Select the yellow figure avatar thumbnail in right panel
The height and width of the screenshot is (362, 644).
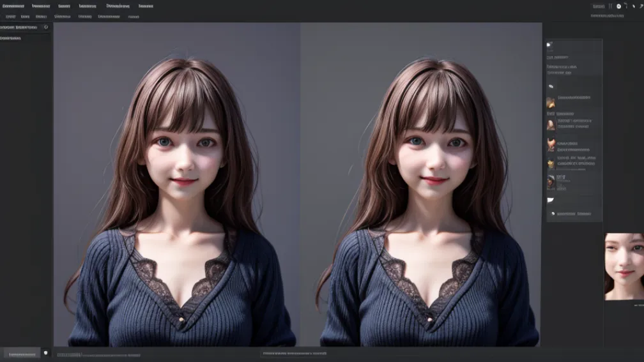(x=551, y=164)
